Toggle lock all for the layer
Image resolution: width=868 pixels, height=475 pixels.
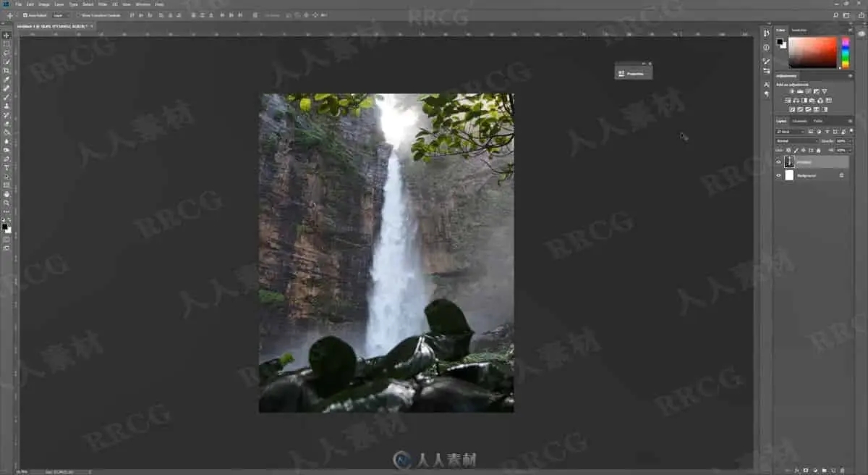point(818,150)
